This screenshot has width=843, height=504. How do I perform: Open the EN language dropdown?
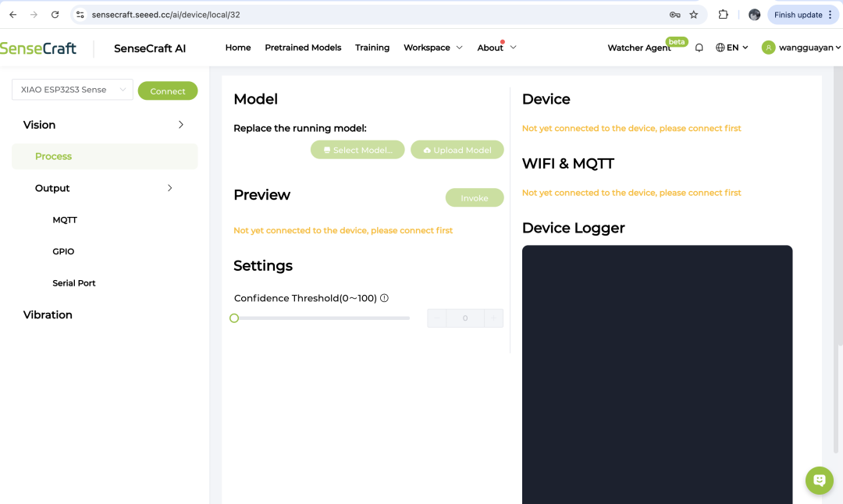(731, 48)
